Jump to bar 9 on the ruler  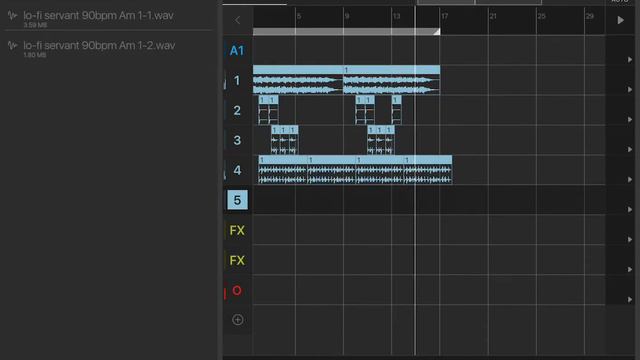(347, 16)
